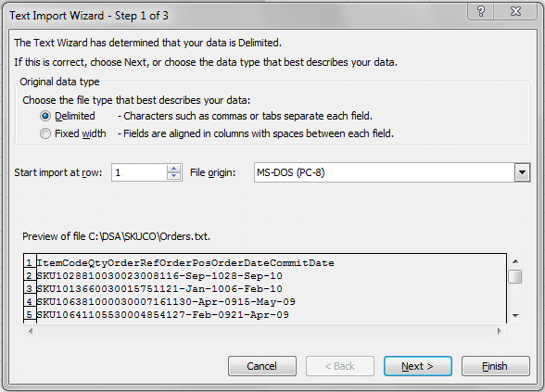Click the preview scroll down arrow
Viewport: 545px width, 392px height.
point(515,315)
